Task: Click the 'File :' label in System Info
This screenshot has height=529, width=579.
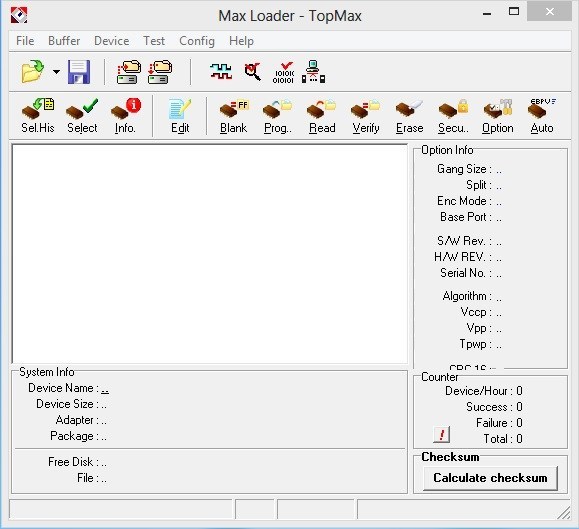Action: 88,478
